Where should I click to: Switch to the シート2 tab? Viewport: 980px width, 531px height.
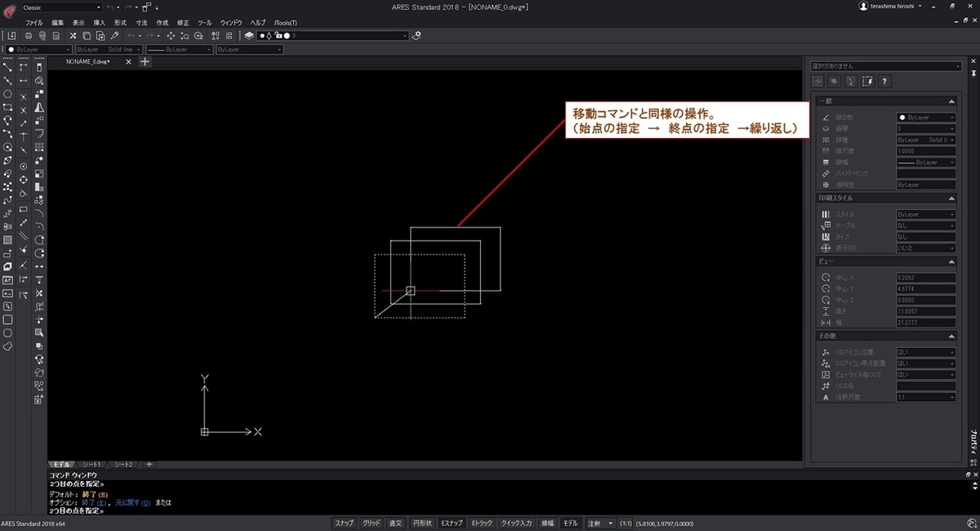point(122,464)
